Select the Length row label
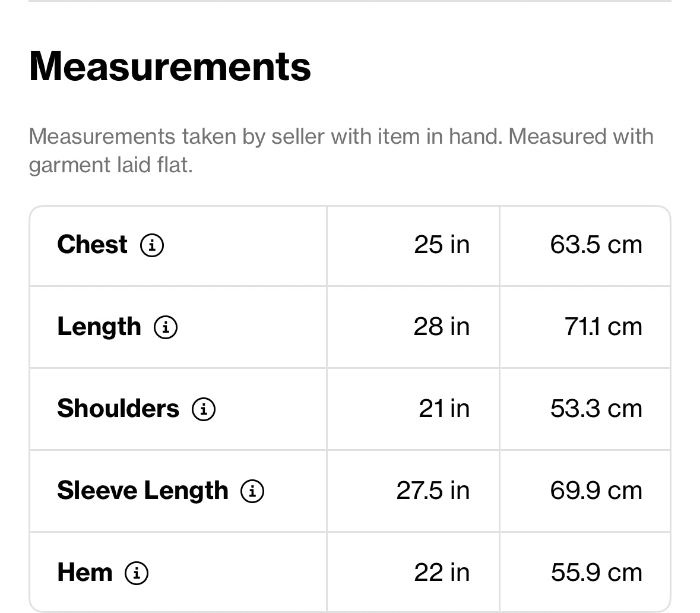Viewport: 700px width, 613px height. pyautogui.click(x=99, y=327)
